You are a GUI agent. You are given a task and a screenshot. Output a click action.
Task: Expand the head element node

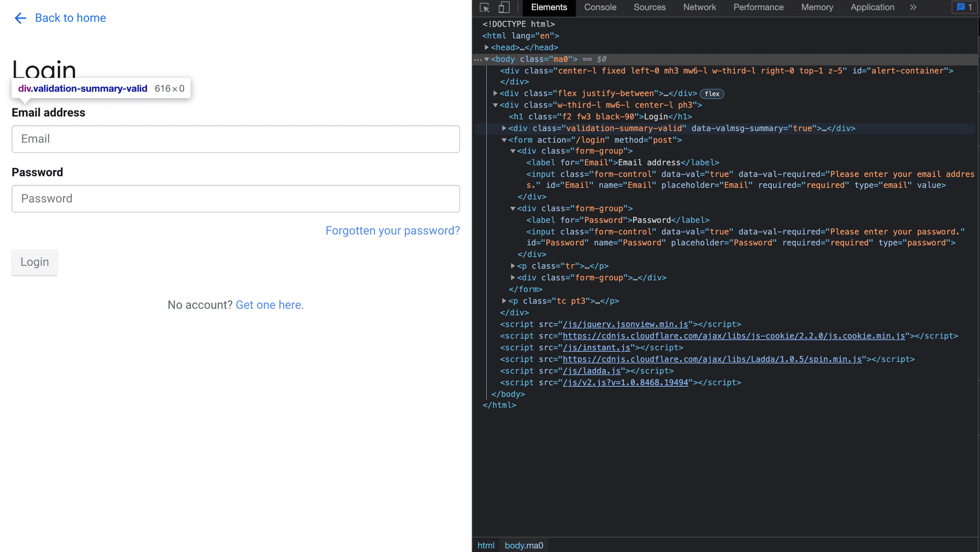tap(486, 48)
